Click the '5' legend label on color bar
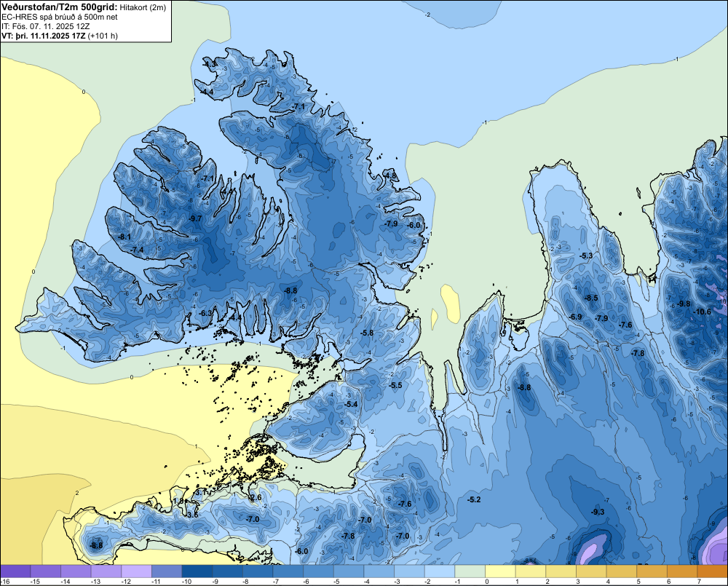This screenshot has width=728, height=586. (638, 582)
